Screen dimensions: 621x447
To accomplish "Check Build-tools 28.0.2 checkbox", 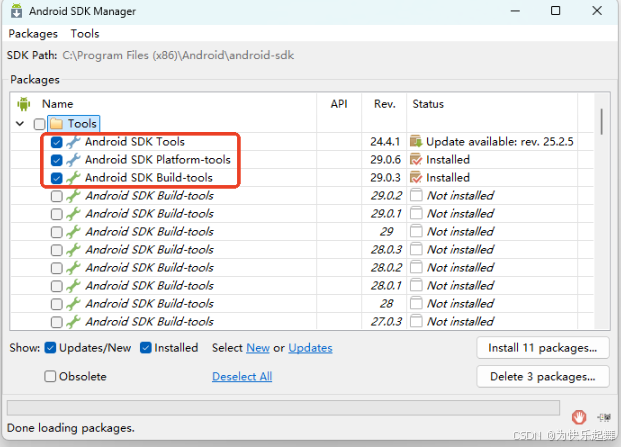I will [57, 268].
